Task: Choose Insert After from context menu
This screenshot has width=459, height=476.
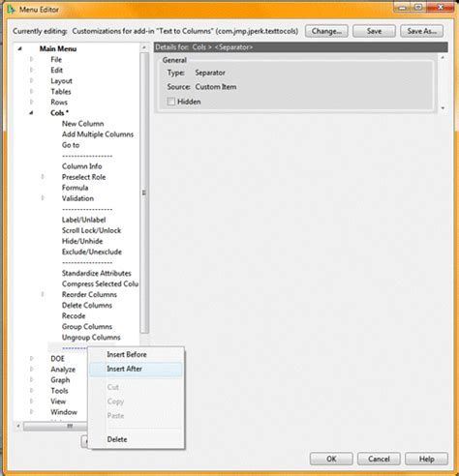Action: 136,369
